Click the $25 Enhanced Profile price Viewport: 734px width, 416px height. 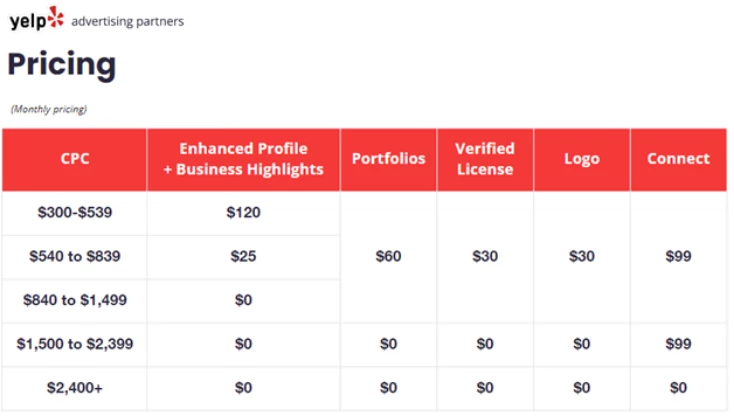243,256
